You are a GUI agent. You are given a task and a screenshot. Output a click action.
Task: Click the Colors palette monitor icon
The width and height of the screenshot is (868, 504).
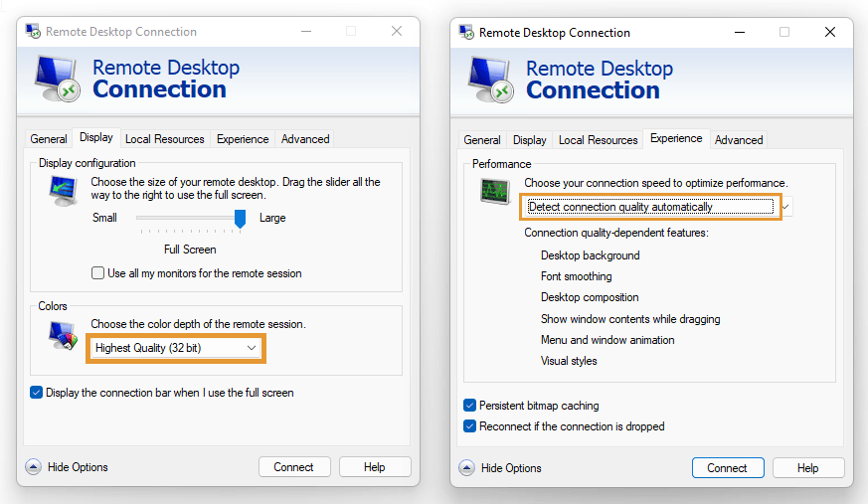(x=63, y=335)
